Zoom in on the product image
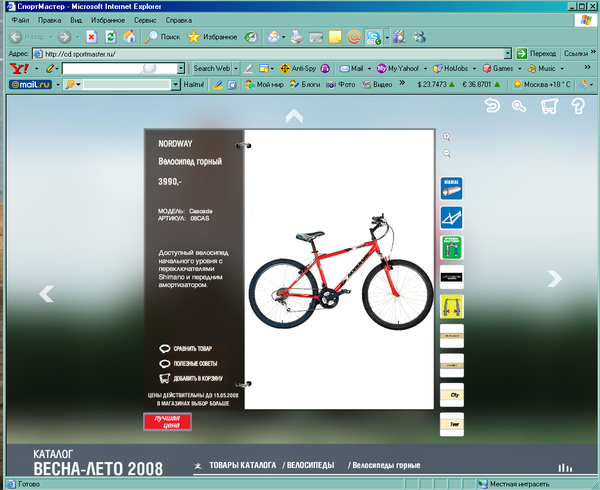600x490 pixels. point(446,137)
